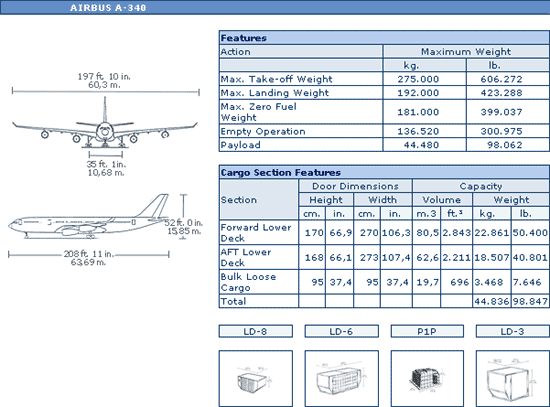This screenshot has width=550, height=407.
Task: Click the Door Dimensions column header
Action: point(355,186)
